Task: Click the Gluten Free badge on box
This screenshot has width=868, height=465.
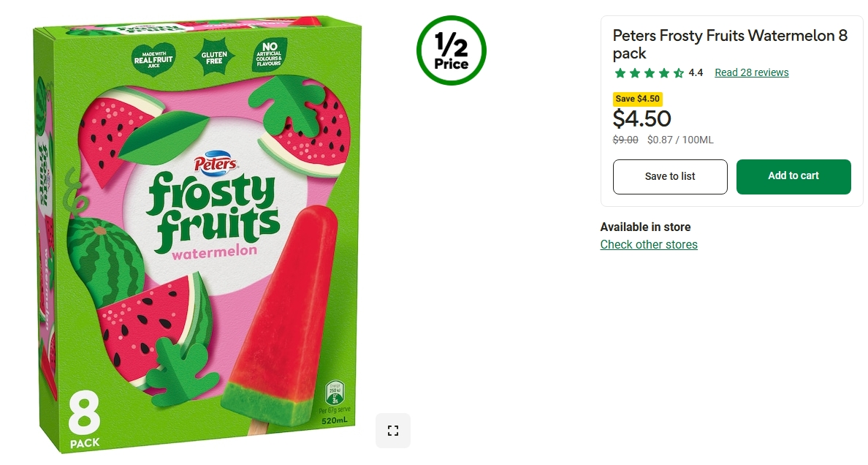Action: 214,57
